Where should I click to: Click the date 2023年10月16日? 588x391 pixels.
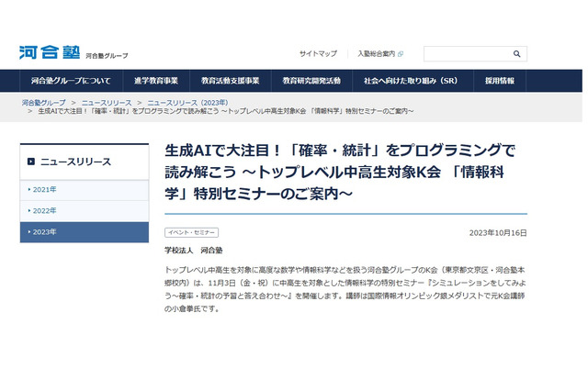[x=498, y=233]
